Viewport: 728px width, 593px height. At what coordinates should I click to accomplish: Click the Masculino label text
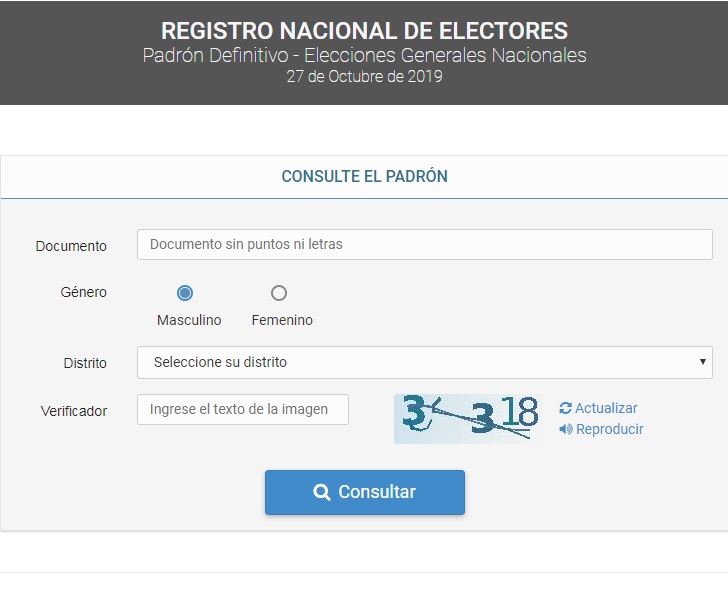click(189, 320)
